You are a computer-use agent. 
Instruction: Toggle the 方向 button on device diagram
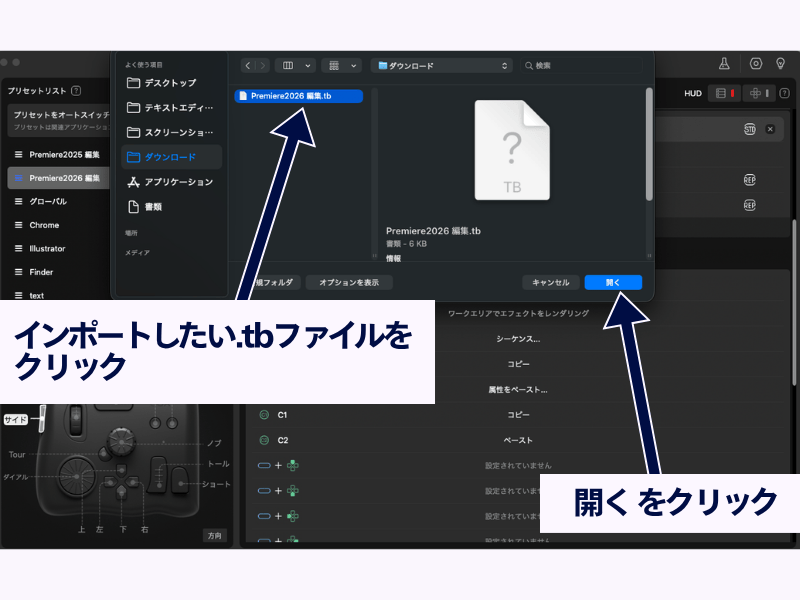tap(214, 535)
